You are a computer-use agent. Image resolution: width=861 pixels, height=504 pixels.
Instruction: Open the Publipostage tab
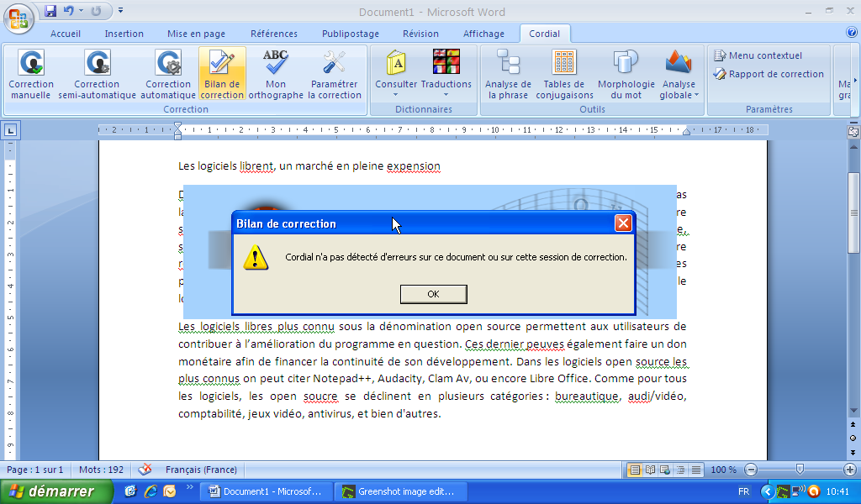(351, 34)
